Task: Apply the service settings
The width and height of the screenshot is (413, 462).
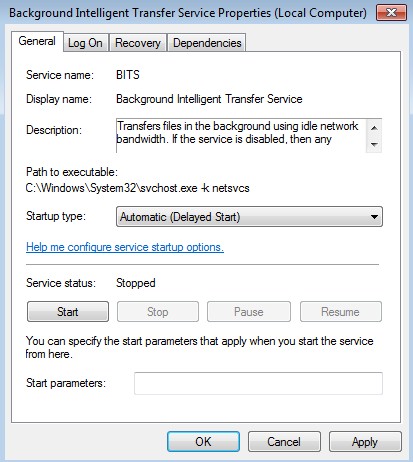Action: click(365, 442)
